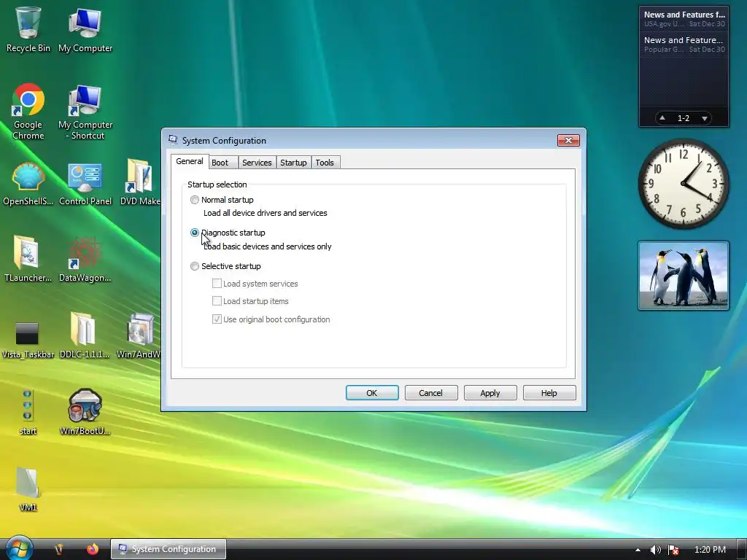Image resolution: width=747 pixels, height=560 pixels.
Task: Click the Help button
Action: point(549,393)
